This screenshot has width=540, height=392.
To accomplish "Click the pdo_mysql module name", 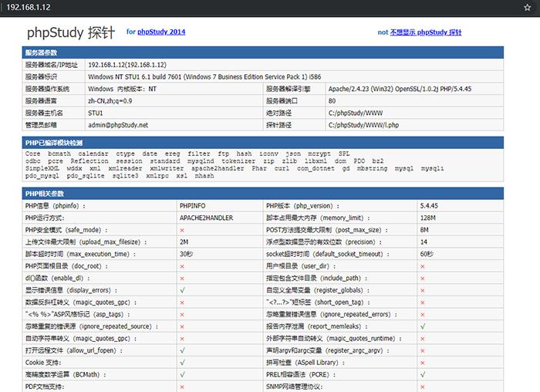I will pos(42,176).
